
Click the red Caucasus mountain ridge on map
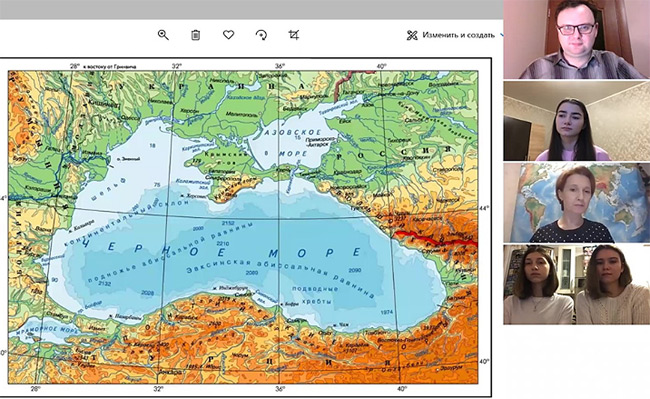click(433, 239)
